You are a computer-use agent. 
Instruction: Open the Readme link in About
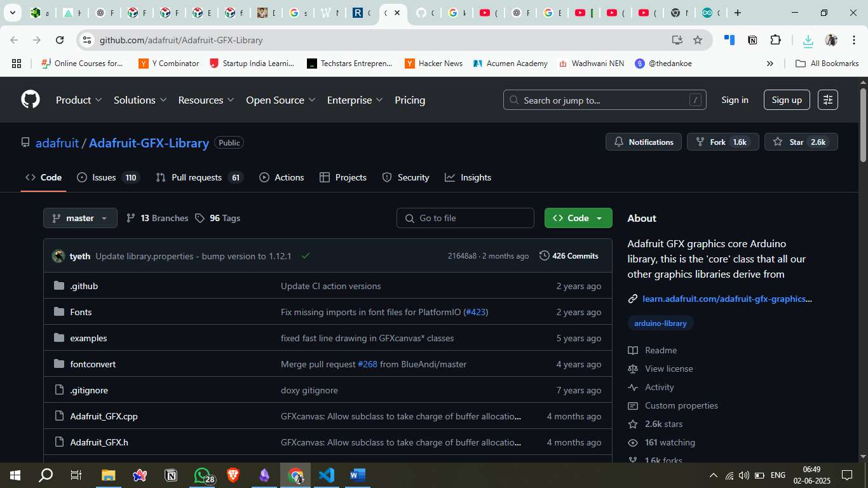[661, 350]
